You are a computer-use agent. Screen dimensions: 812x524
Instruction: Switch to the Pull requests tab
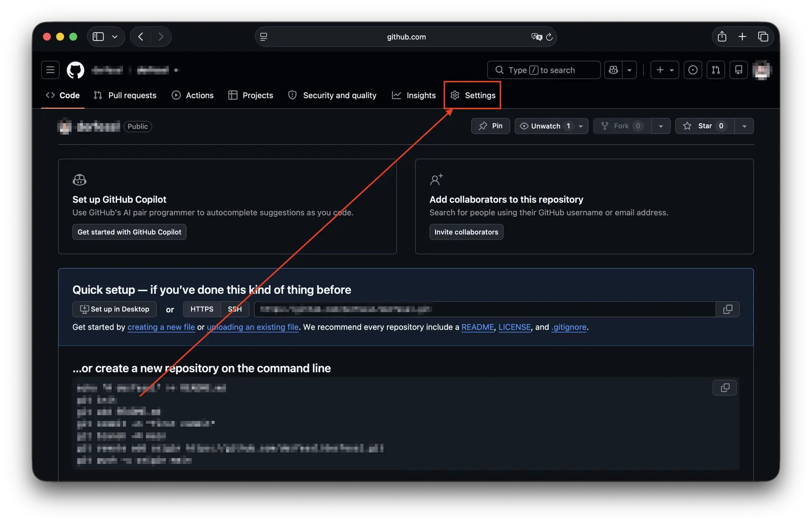pyautogui.click(x=125, y=95)
